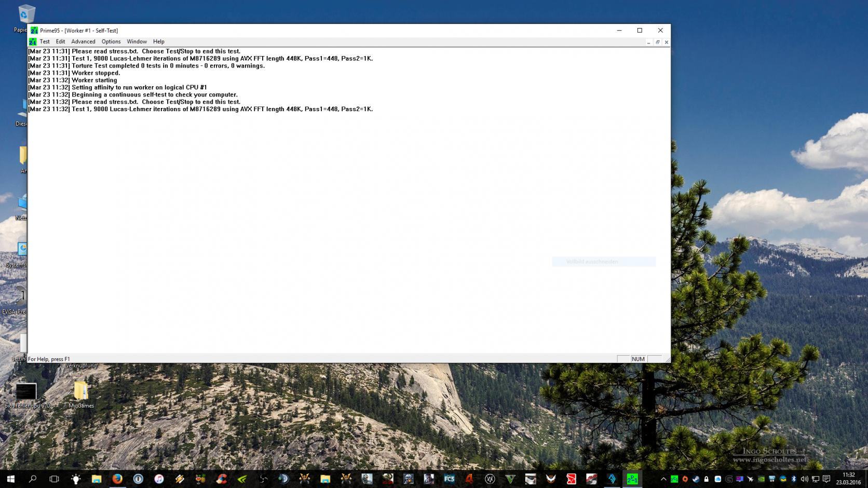Open NVIDIA GeForce Experience taskbar icon
Viewport: 868px width, 488px height.
[x=242, y=479]
